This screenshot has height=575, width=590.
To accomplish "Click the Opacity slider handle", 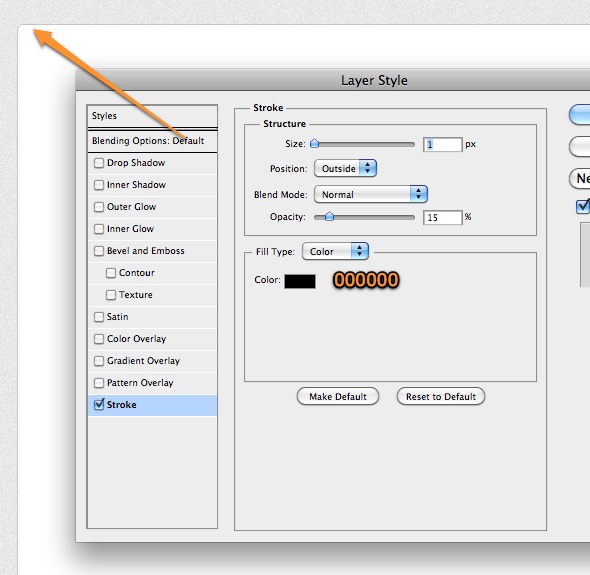I will pos(329,216).
